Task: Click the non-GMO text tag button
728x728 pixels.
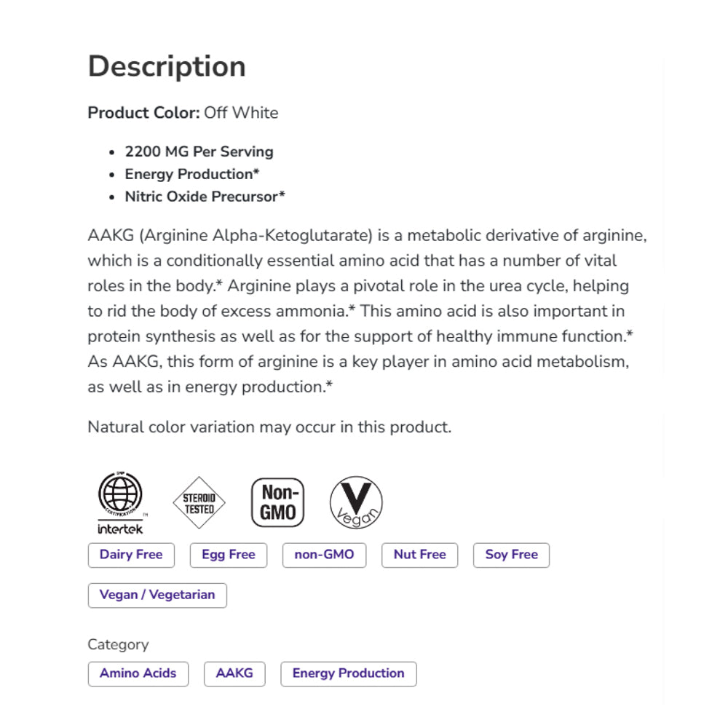Action: coord(324,555)
